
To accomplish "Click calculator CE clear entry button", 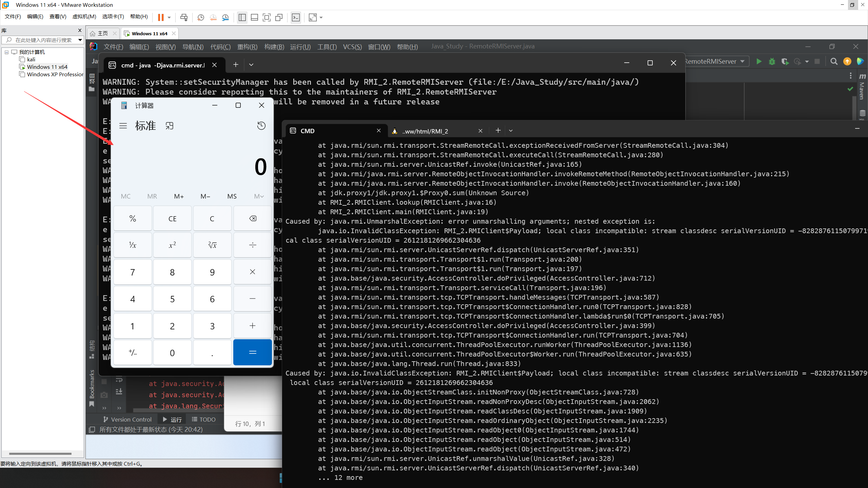I will point(172,219).
